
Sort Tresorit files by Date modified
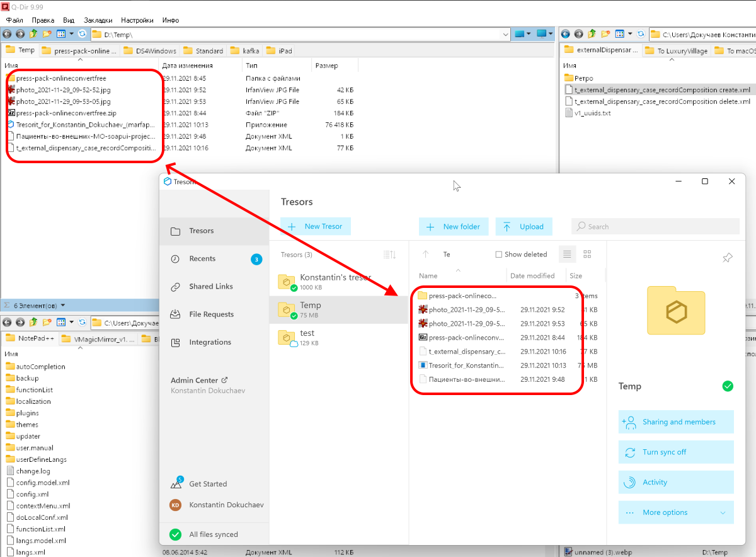point(532,275)
